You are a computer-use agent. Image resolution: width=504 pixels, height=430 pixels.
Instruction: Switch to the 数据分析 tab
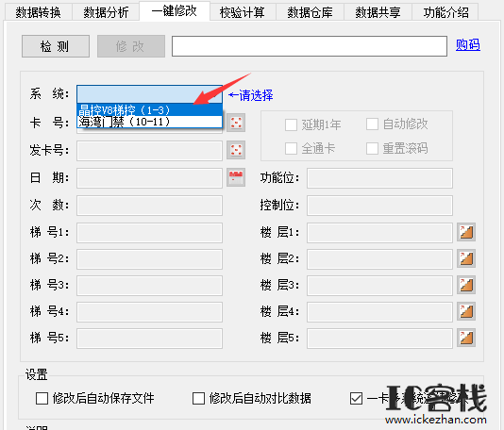[x=106, y=12]
